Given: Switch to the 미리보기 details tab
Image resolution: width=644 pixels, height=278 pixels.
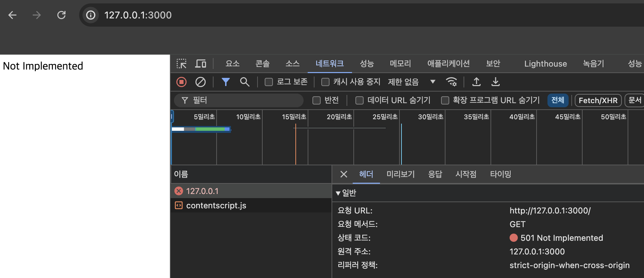Looking at the screenshot, I should click(401, 175).
